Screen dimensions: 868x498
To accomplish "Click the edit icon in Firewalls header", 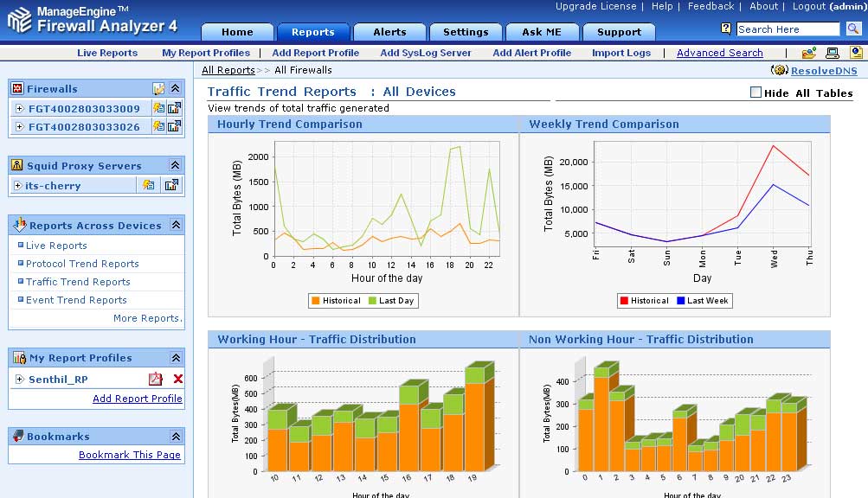I will point(158,88).
